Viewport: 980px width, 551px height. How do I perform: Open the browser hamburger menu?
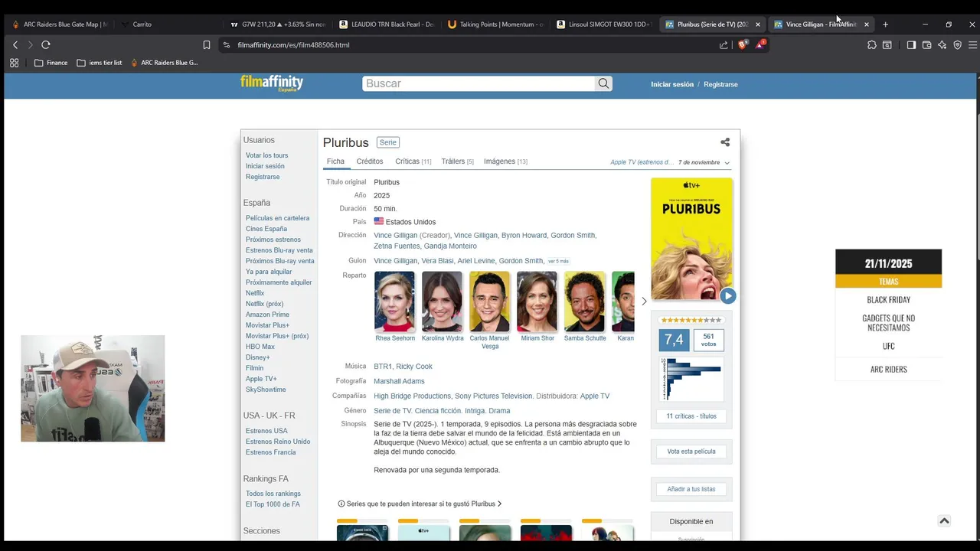[972, 45]
